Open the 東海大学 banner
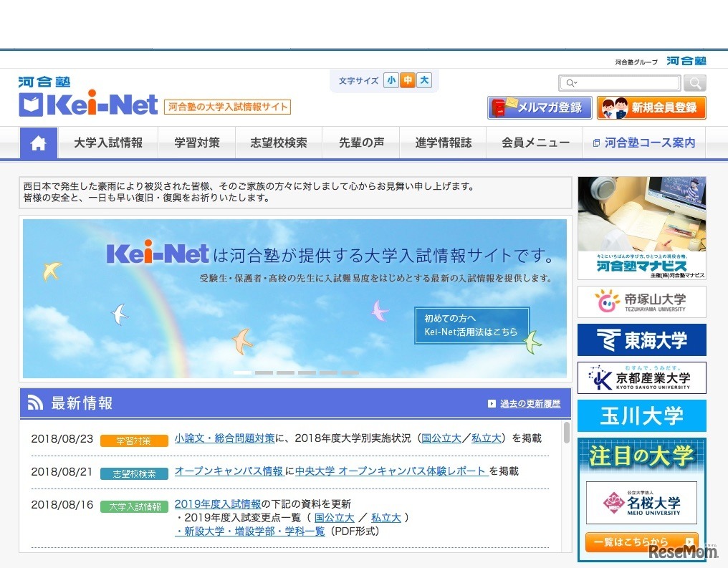This screenshot has height=568, width=728. pos(641,340)
